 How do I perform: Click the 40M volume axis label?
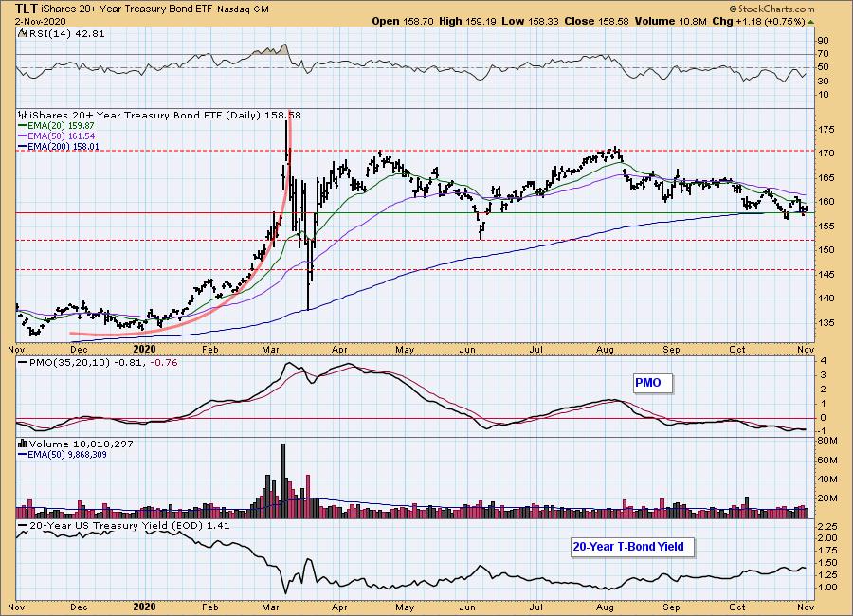point(826,480)
